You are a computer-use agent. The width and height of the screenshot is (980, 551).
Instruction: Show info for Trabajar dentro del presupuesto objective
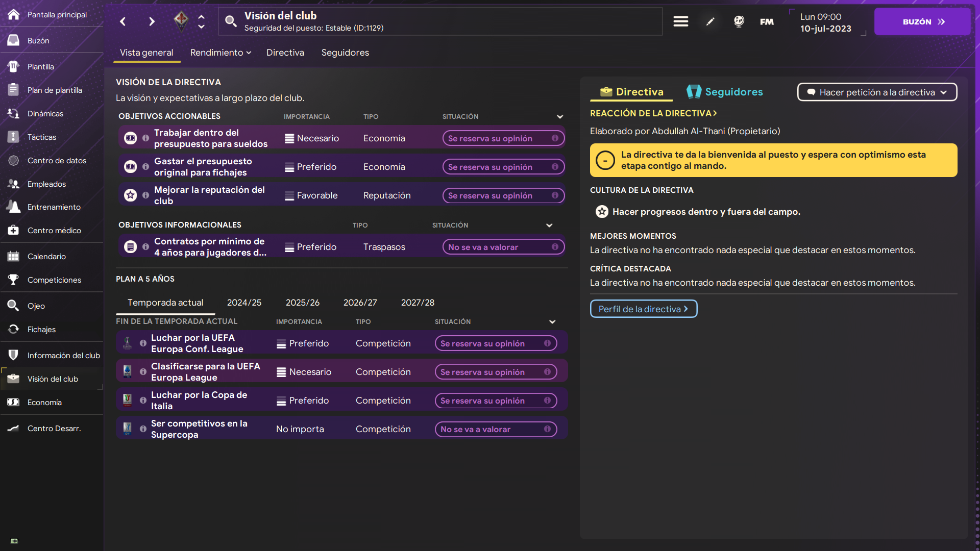pos(145,138)
